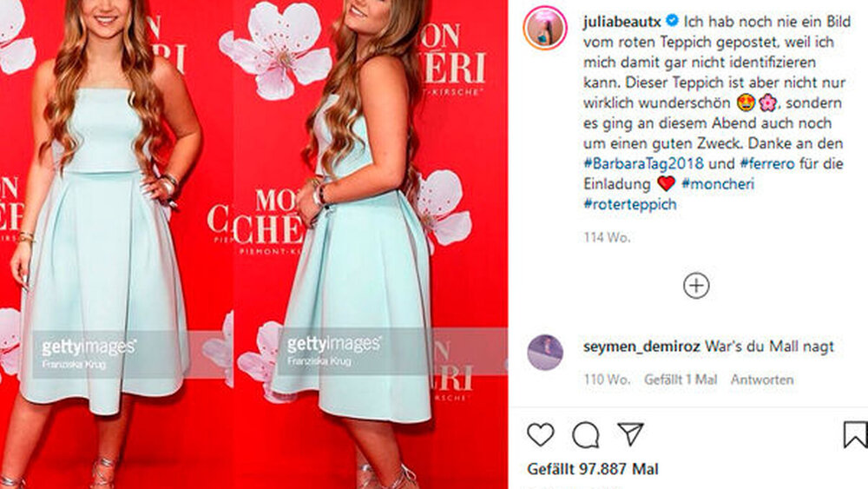Load more comments with the plus circle
The image size is (868, 489).
pyautogui.click(x=696, y=286)
